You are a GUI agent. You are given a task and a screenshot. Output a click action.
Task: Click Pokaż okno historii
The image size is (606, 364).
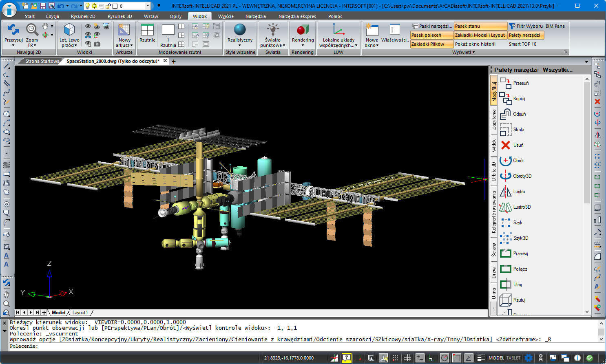475,44
